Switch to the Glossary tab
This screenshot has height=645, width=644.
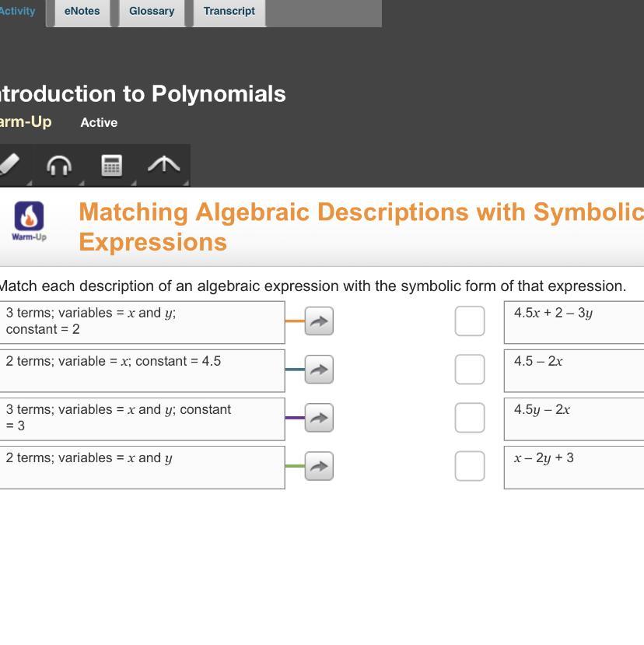coord(152,12)
